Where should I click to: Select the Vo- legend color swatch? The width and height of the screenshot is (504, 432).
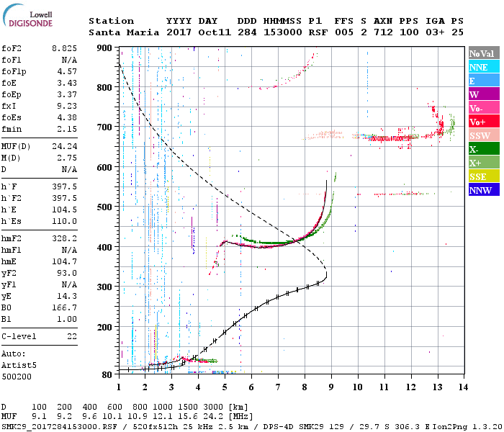484,108
